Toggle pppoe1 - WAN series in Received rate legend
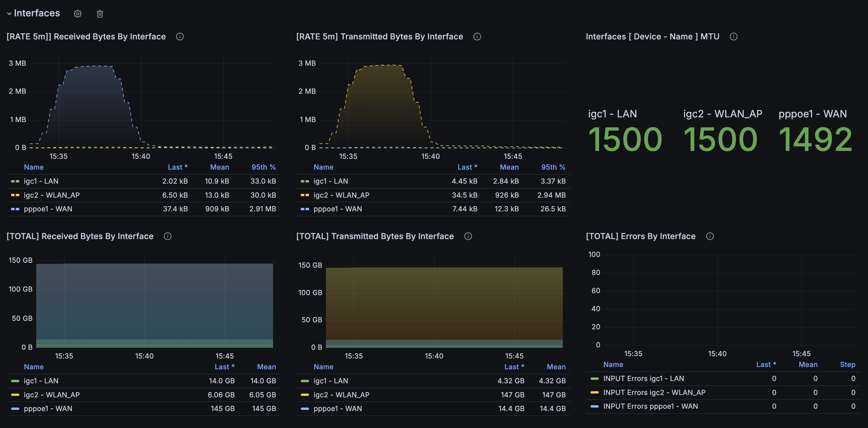This screenshot has width=868, height=428. (48, 209)
